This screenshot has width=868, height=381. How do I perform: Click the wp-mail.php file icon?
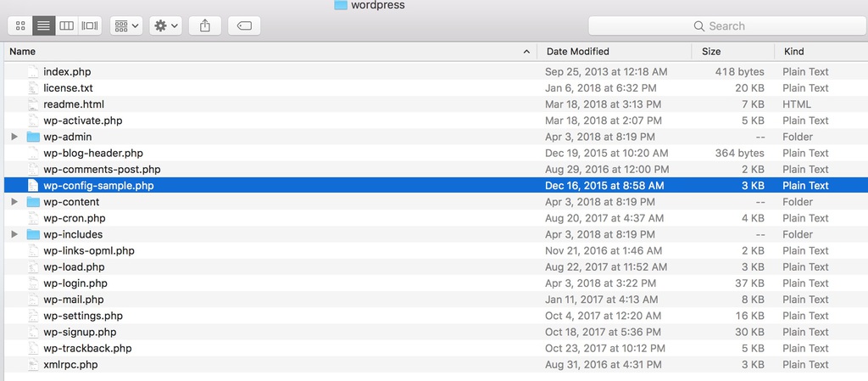coord(33,300)
